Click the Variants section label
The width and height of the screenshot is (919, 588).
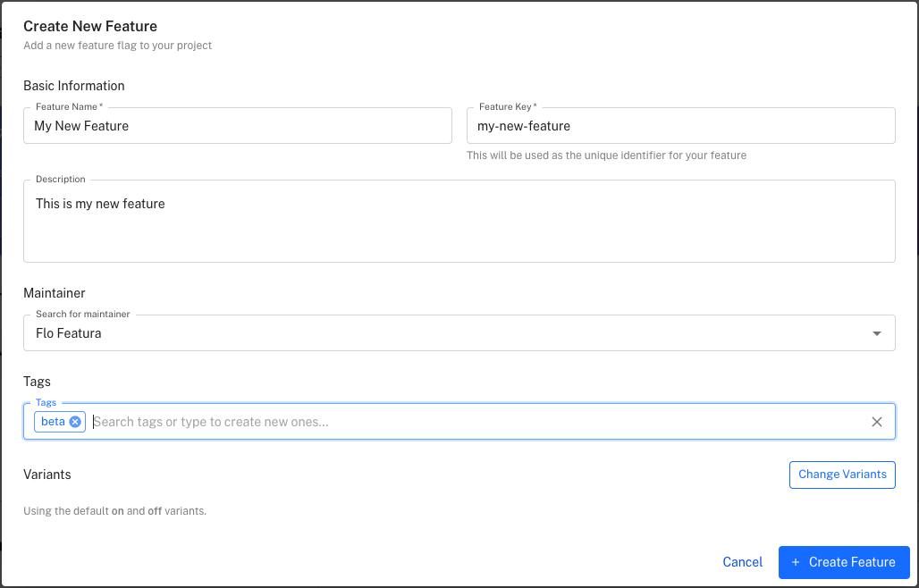click(46, 475)
